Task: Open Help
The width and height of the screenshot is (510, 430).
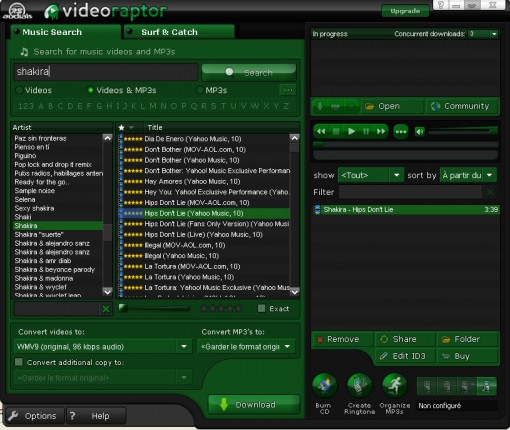Action: pos(96,416)
